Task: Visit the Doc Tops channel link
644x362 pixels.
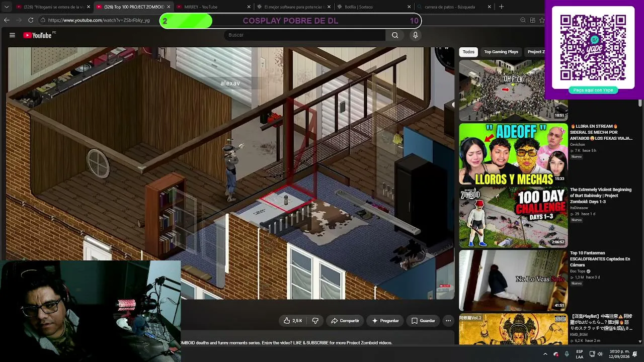Action: click(578, 271)
